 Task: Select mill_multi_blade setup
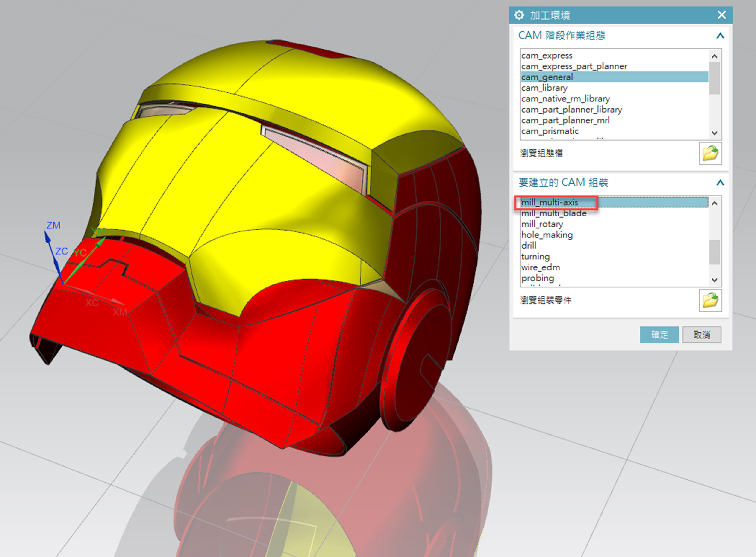(x=615, y=213)
